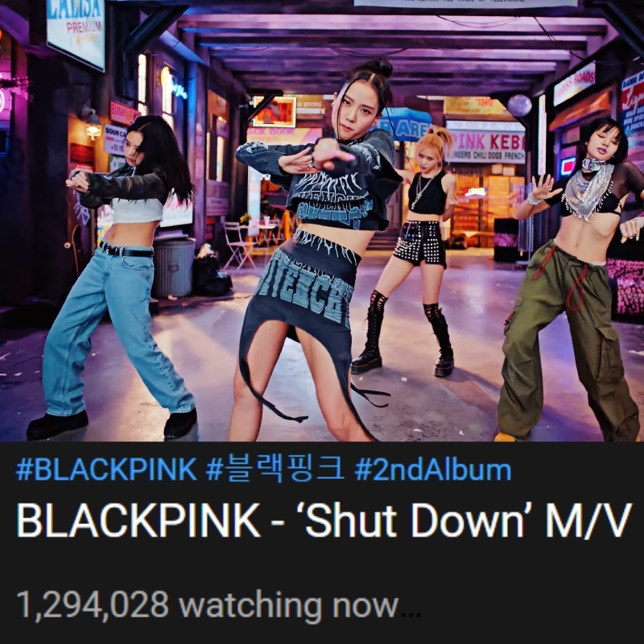
Task: Click the BOSS ROADS sign at the upper right
Action: click(574, 84)
